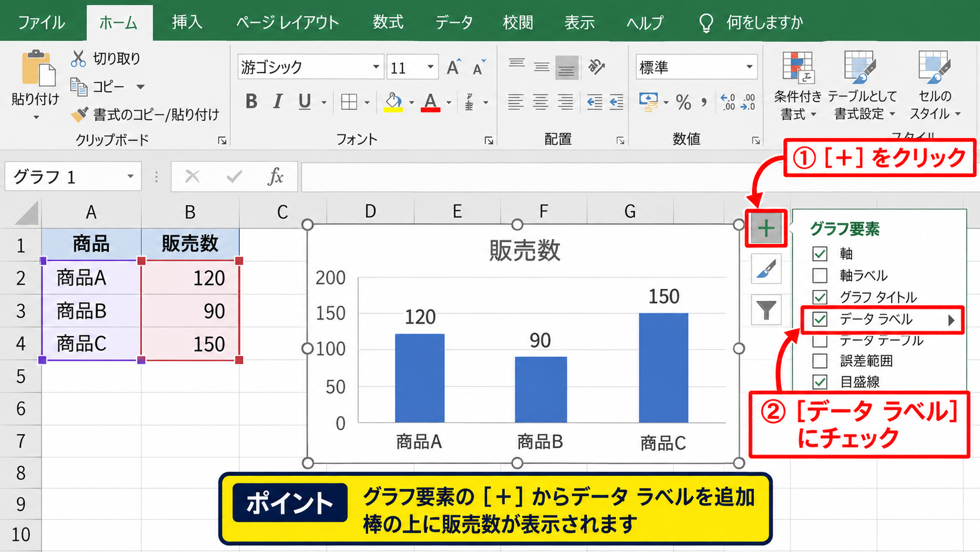
Task: Select the blue 商品C chart bar
Action: point(663,368)
